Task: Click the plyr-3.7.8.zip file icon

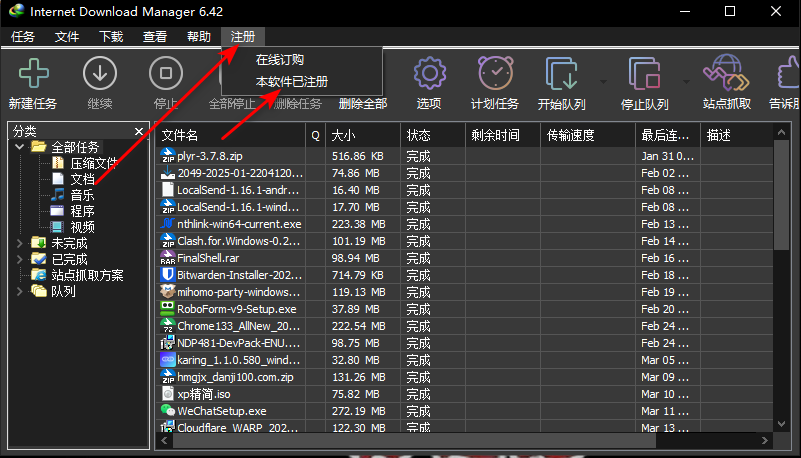Action: [168, 156]
